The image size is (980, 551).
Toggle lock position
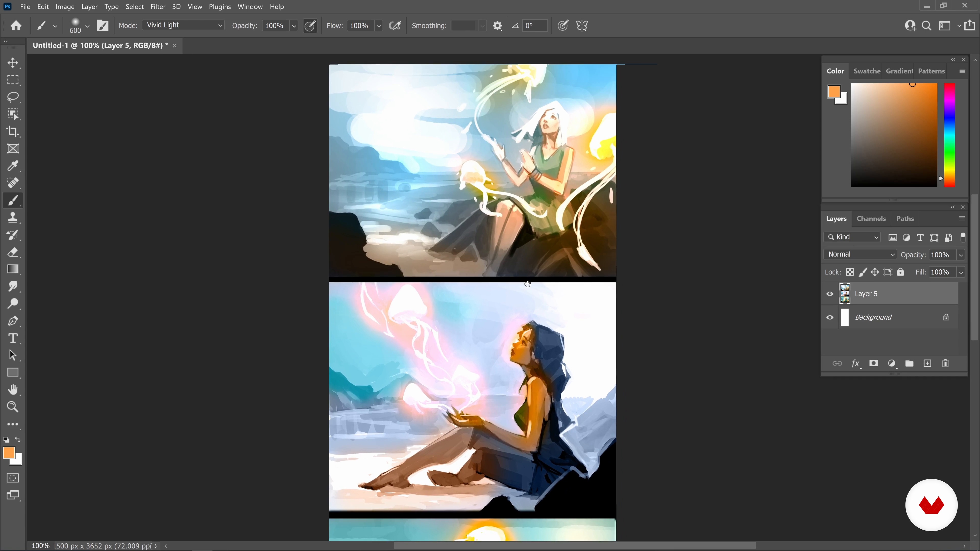click(875, 272)
